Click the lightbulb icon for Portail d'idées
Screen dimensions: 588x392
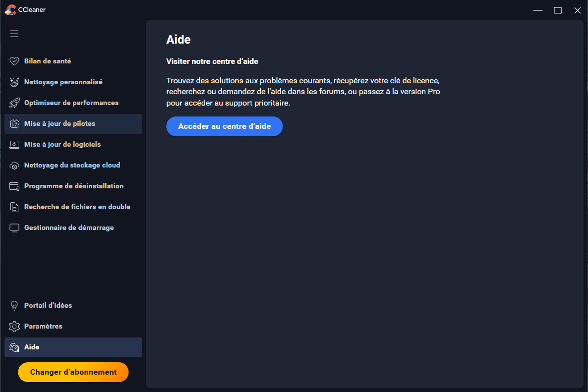pos(14,306)
